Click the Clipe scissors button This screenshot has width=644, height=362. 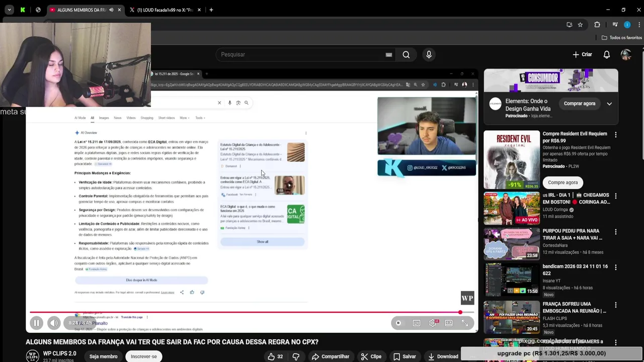coord(371,356)
